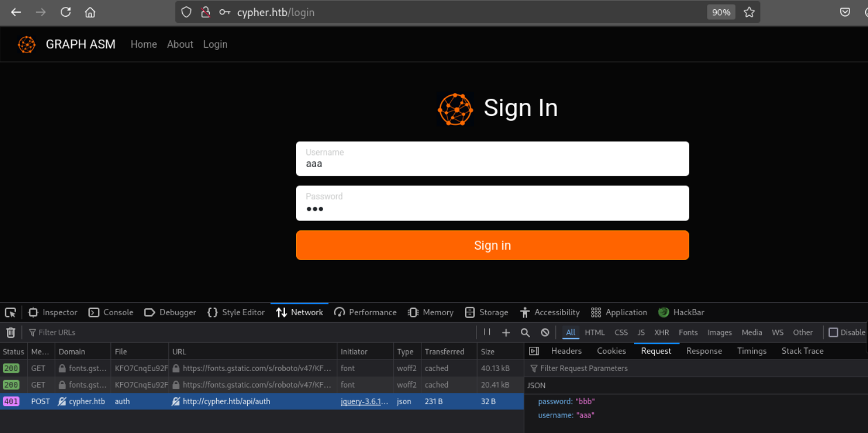Open network search with magnifier icon
868x433 pixels.
click(x=525, y=333)
